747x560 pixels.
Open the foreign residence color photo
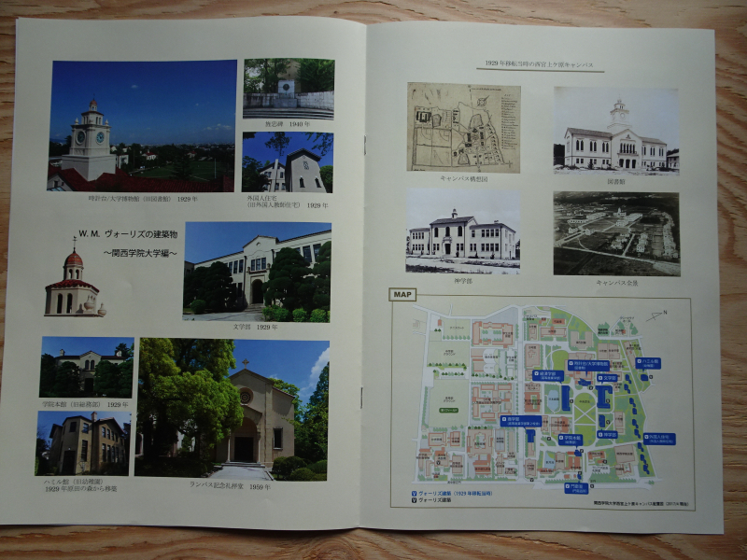coord(288,162)
